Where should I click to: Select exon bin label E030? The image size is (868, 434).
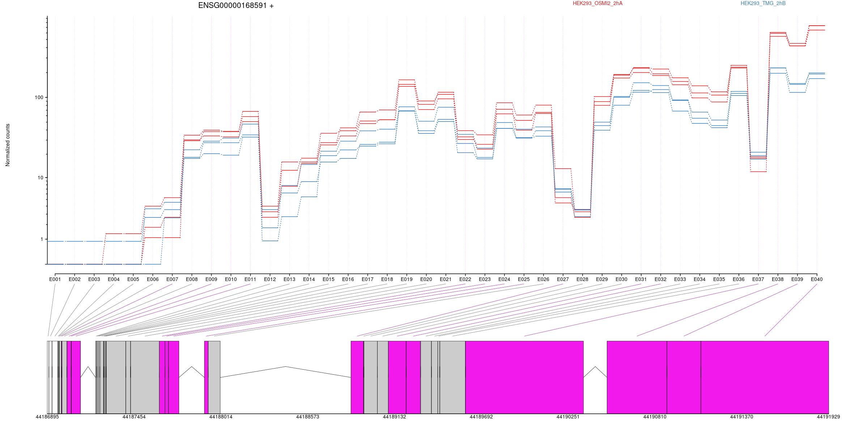(621, 279)
